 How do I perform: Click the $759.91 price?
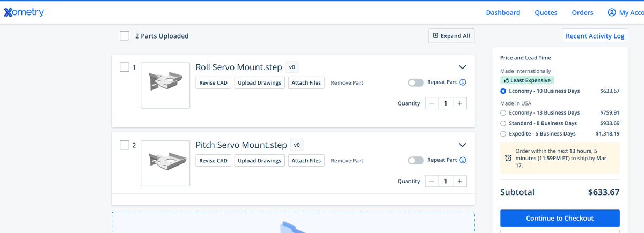[x=610, y=112]
